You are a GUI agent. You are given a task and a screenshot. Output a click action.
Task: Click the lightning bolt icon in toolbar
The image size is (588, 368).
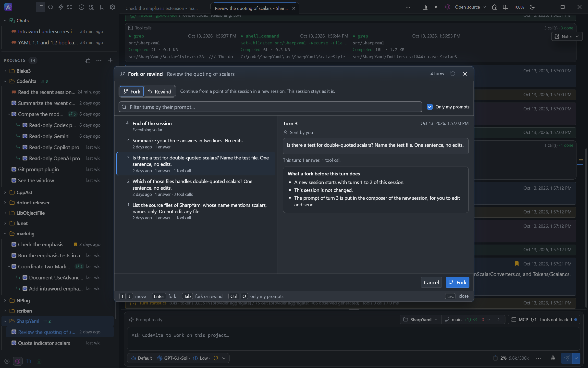[61, 7]
